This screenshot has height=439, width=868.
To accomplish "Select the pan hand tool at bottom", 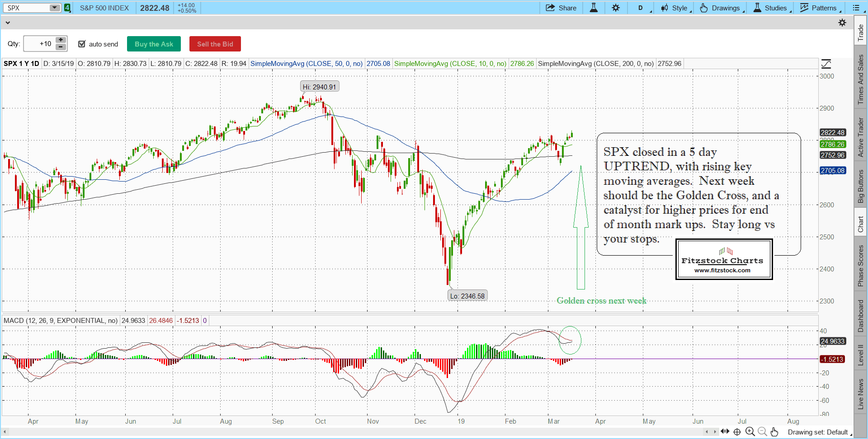I will [774, 432].
